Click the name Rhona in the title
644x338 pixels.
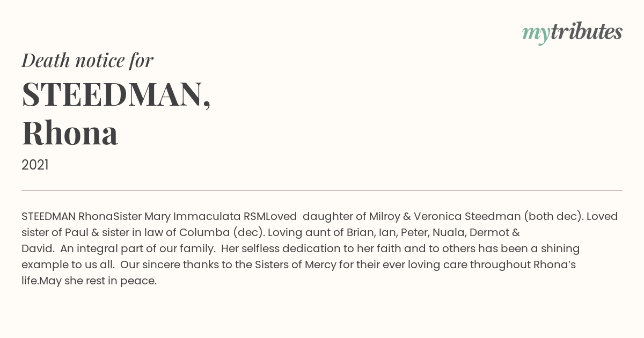click(x=70, y=134)
